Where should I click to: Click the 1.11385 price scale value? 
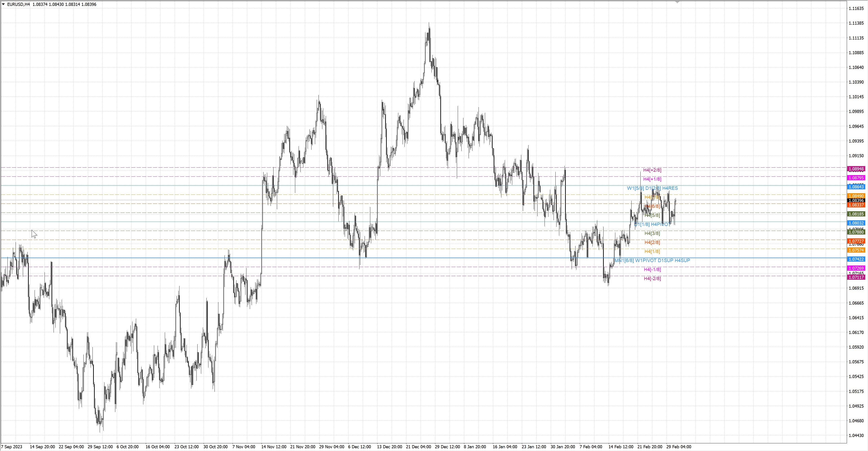click(856, 23)
